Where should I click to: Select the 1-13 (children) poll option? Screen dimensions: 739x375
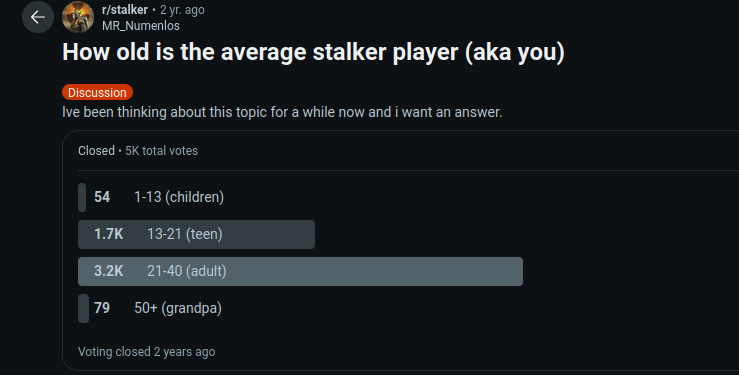[179, 197]
